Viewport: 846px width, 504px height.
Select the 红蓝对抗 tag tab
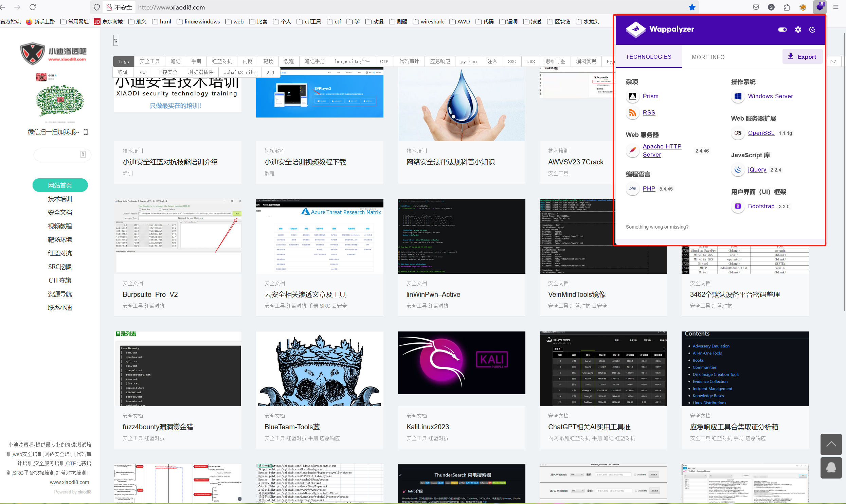coord(222,61)
